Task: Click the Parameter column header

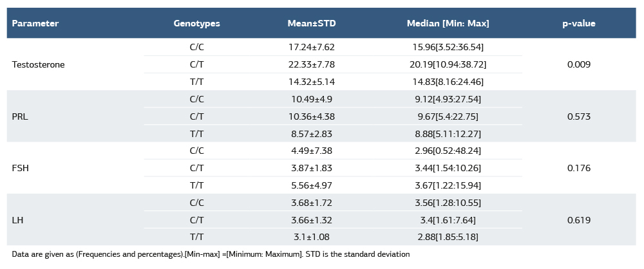Action: point(35,23)
